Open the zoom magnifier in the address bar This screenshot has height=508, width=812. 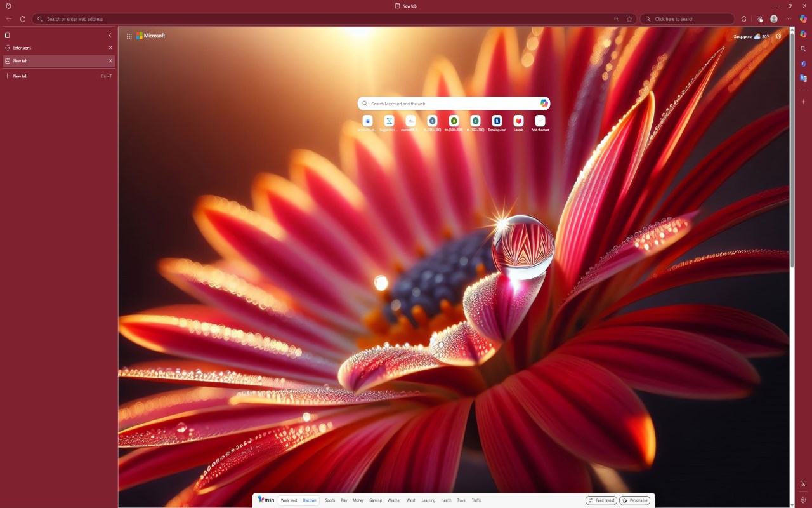pyautogui.click(x=617, y=19)
